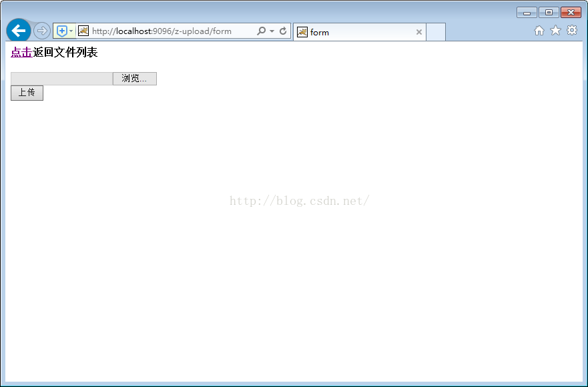
Task: Open the Home page icon
Action: (539, 31)
